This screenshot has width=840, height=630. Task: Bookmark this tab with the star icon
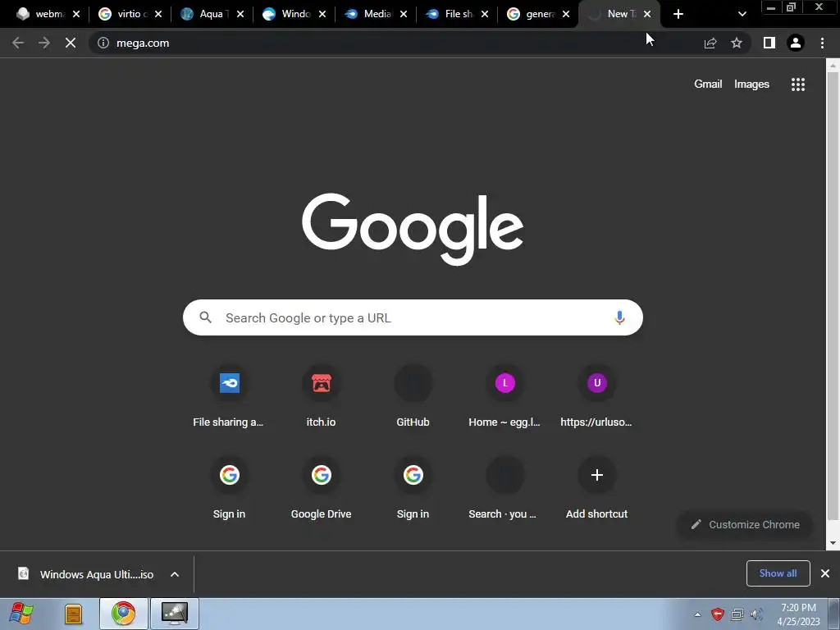[x=737, y=43]
